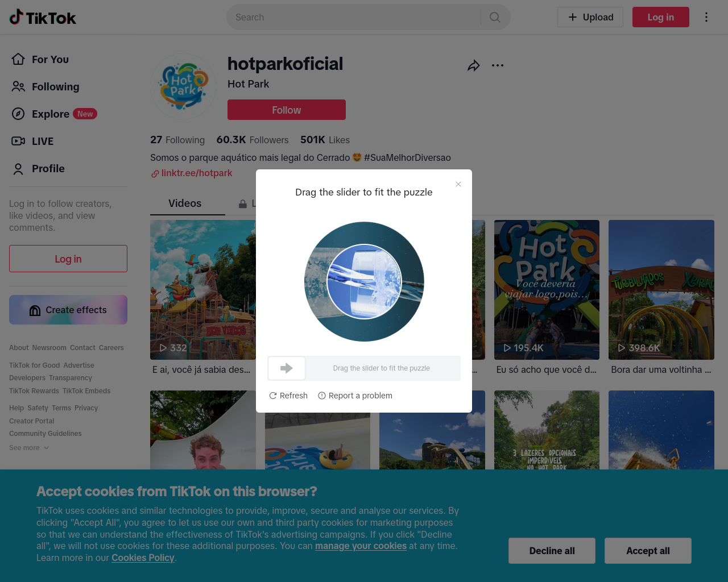
Task: Report a problem with the captcha
Action: 355,396
